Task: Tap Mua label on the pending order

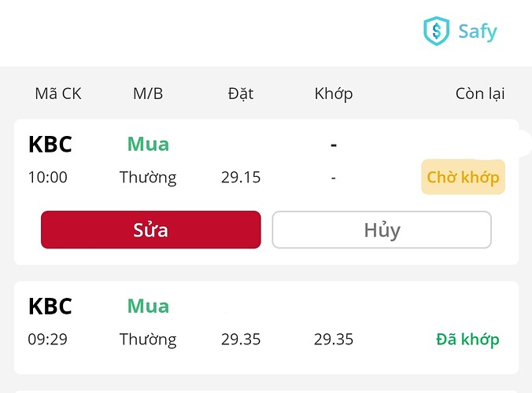Action: (x=148, y=145)
